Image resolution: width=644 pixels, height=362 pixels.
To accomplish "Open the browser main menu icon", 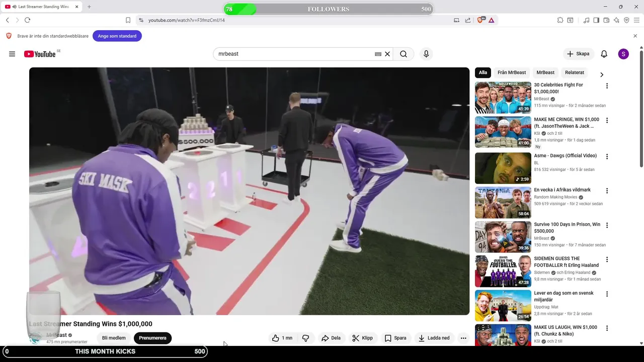I will click(636, 20).
